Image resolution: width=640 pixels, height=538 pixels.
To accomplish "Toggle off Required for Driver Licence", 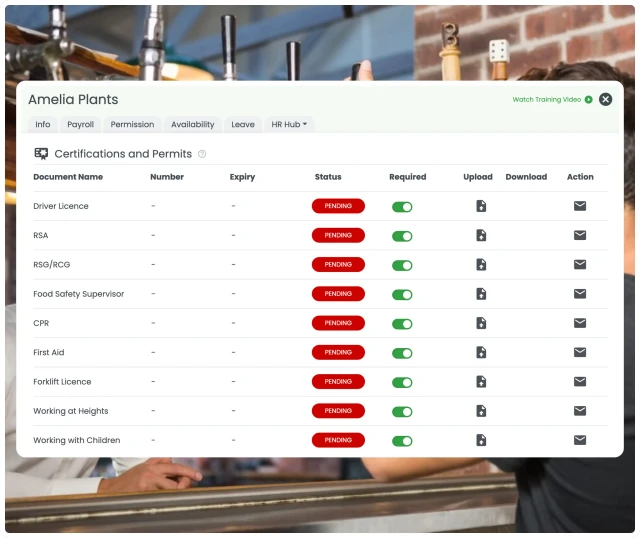I will 402,207.
